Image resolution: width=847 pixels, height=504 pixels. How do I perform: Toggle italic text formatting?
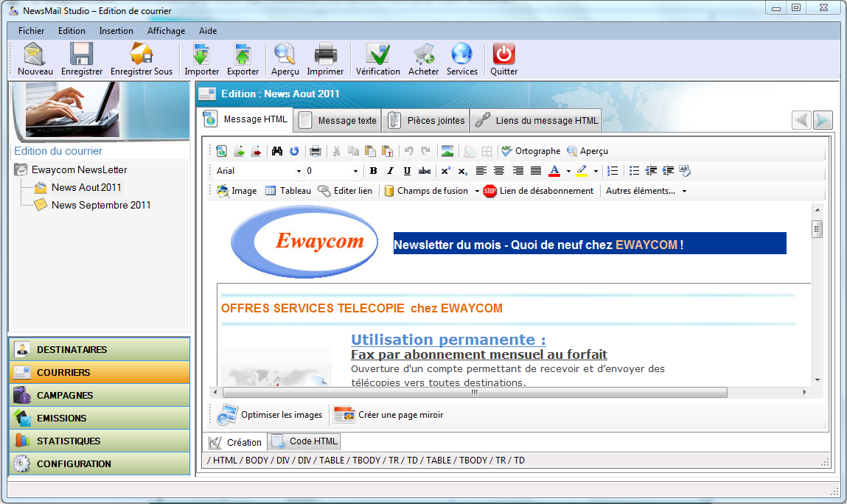point(391,171)
